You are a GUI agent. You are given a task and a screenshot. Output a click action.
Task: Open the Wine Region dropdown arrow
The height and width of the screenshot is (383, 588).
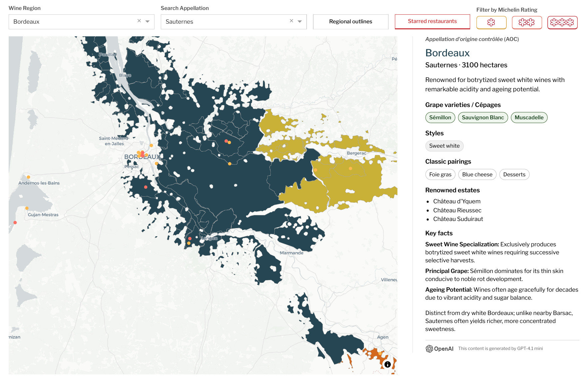point(147,21)
